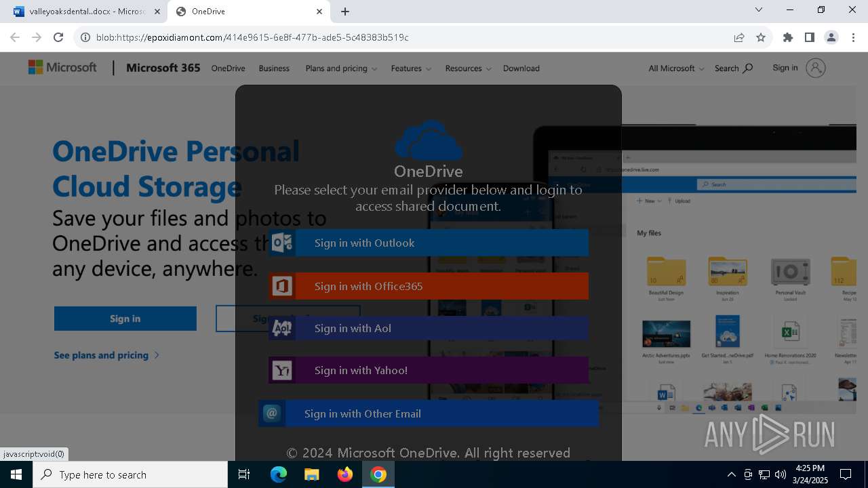Open Task View in taskbar

click(x=244, y=474)
